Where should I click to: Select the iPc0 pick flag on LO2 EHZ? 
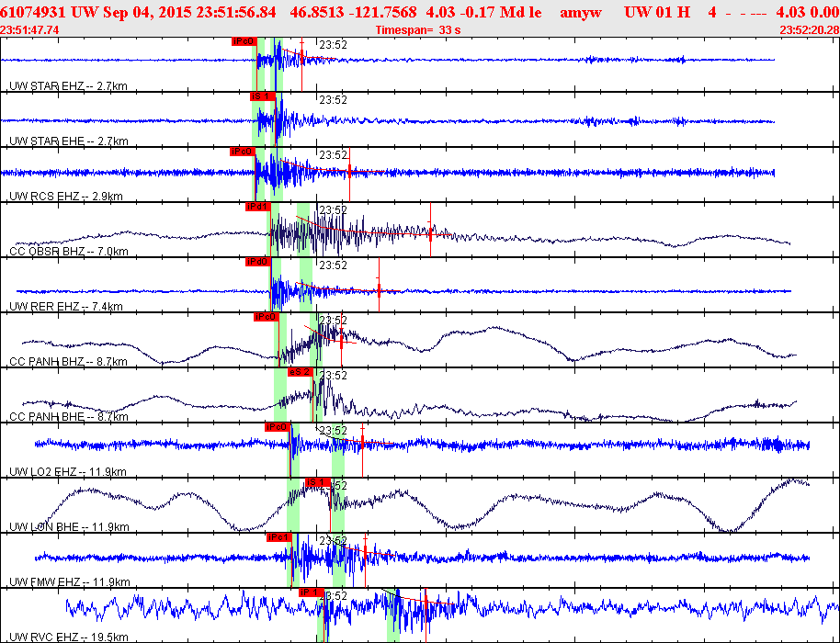278,427
